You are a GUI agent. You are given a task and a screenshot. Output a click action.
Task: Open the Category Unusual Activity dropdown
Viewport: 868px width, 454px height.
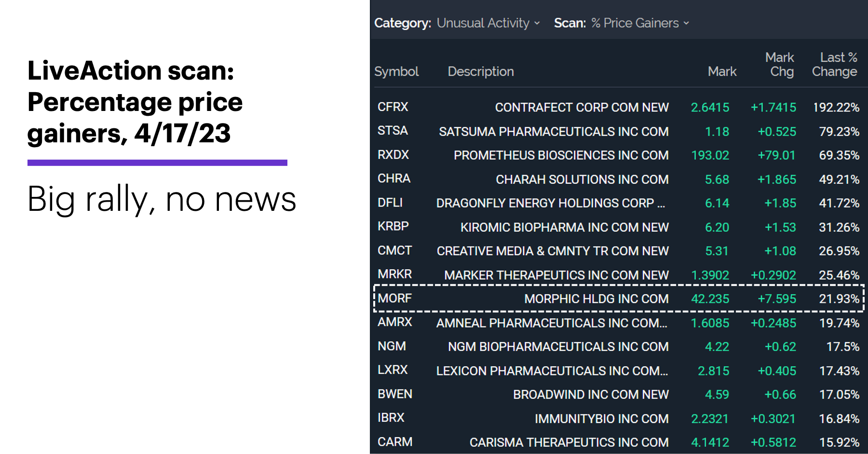pos(488,23)
